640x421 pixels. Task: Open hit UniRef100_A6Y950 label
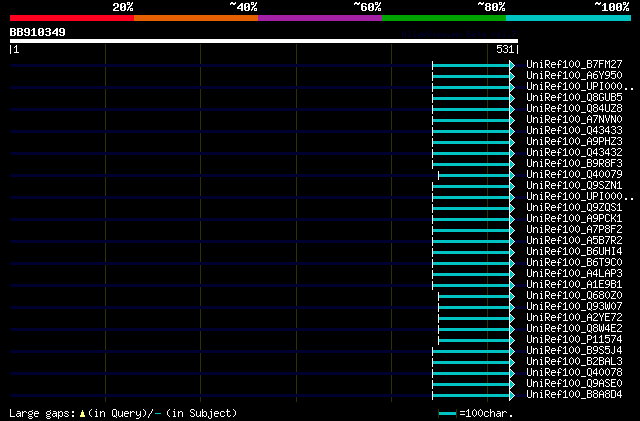tap(574, 75)
